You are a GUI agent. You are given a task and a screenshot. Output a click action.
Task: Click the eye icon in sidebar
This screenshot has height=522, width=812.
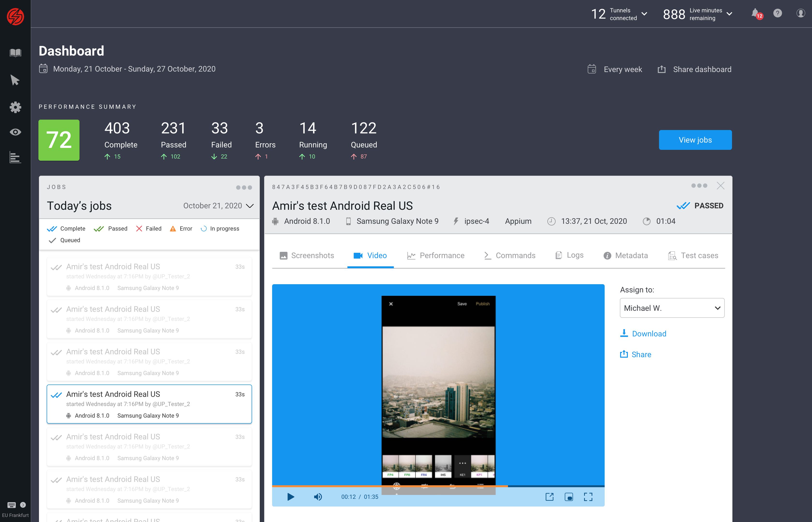15,132
